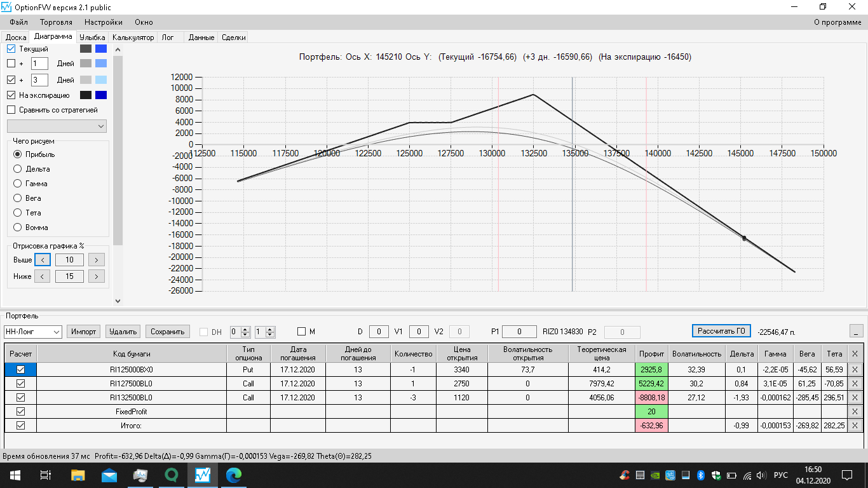The width and height of the screenshot is (868, 488).
Task: Click the days field showing 3
Action: point(39,80)
